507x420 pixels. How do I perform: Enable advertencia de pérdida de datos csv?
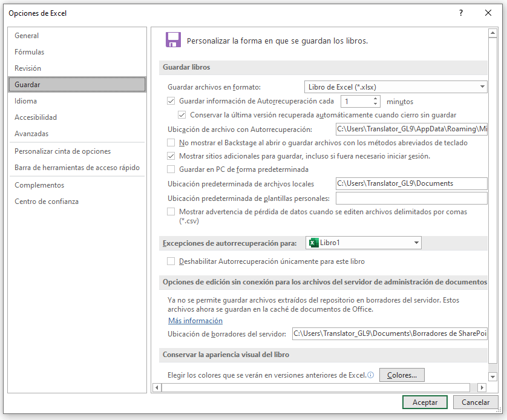click(x=171, y=212)
